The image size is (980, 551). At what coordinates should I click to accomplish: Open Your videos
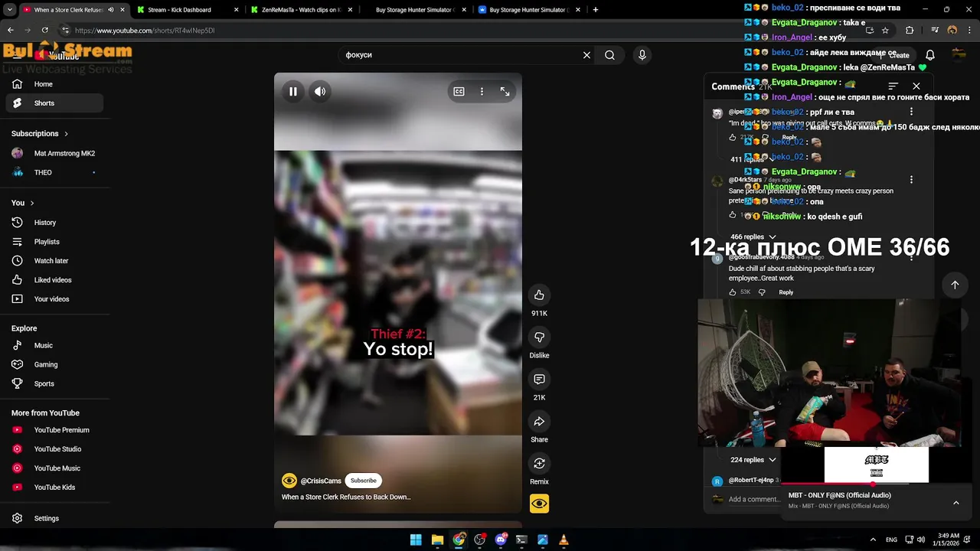tap(54, 299)
